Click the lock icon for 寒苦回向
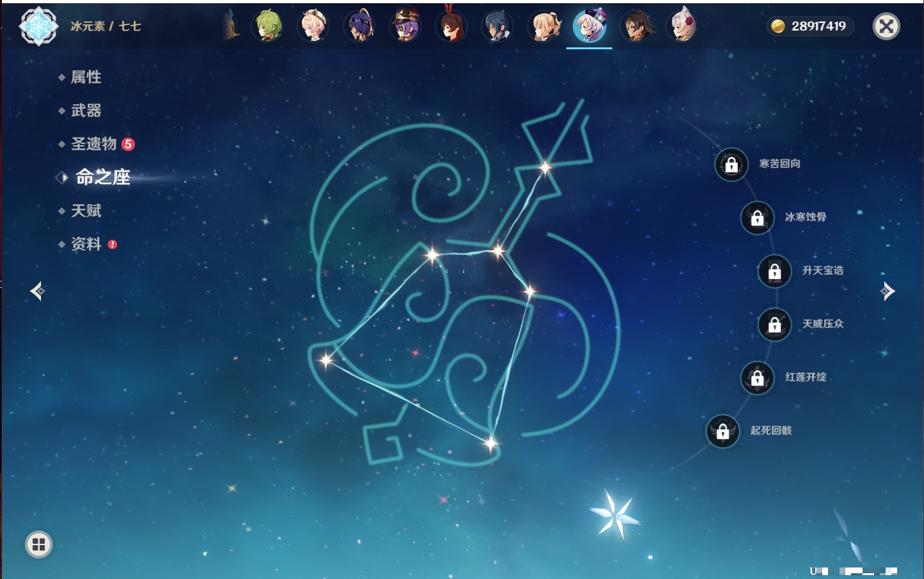924x579 pixels. click(x=731, y=164)
